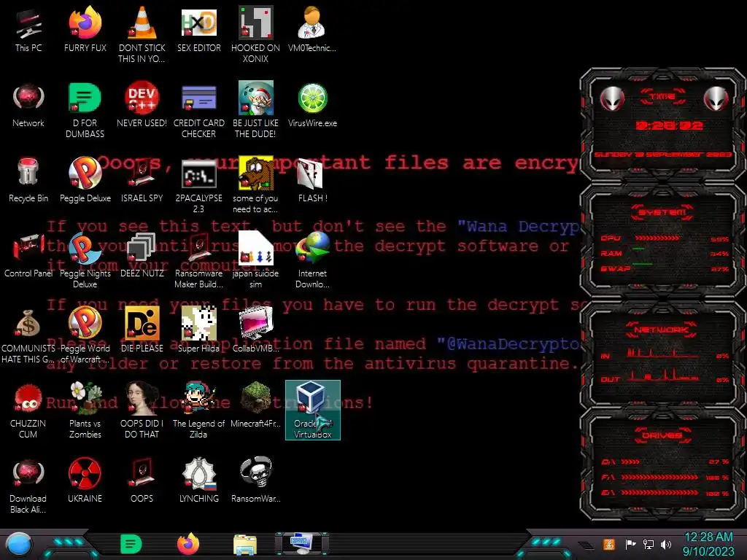Open the BE JUST LIKE THE DUDE! icon
747x560 pixels.
tap(255, 109)
